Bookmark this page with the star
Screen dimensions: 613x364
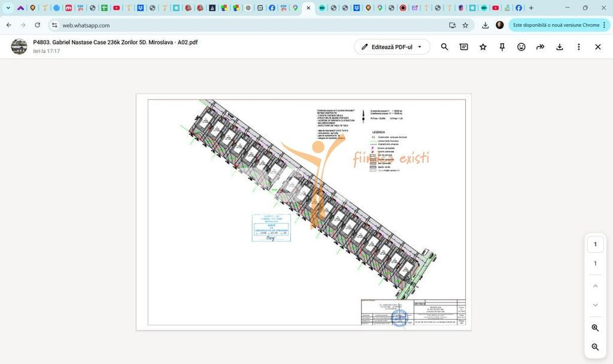pyautogui.click(x=465, y=25)
